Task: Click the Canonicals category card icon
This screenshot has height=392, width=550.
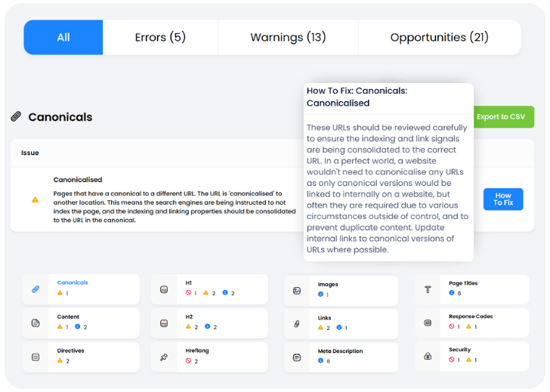Action: [x=35, y=289]
